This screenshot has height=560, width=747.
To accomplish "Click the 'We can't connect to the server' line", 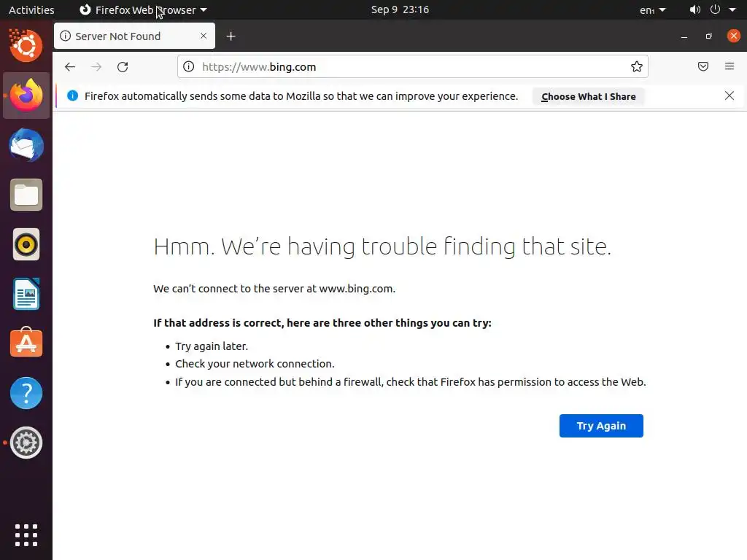I will pos(274,289).
